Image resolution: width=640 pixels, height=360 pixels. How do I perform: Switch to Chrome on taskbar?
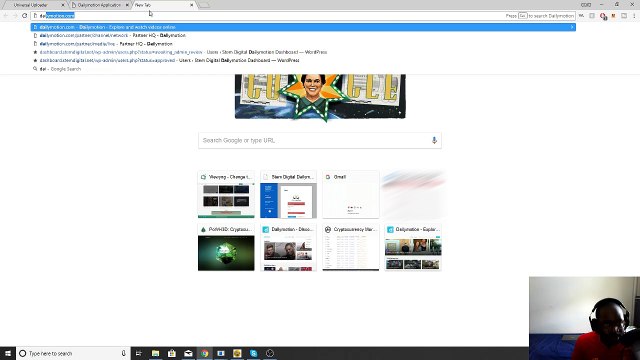point(204,353)
